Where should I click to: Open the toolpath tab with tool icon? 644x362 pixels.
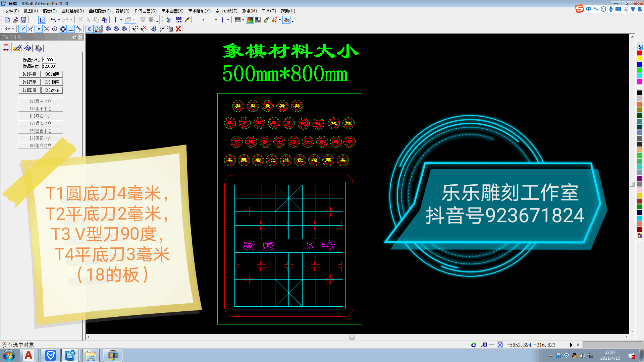(x=39, y=48)
